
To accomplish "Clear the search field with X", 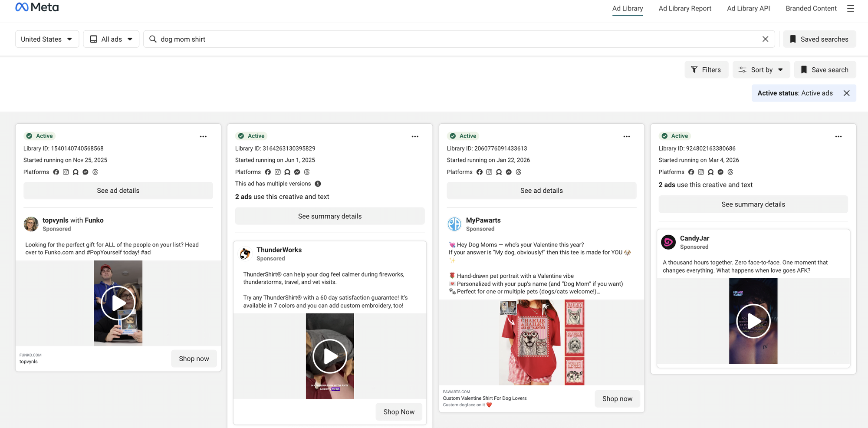I will pyautogui.click(x=765, y=39).
